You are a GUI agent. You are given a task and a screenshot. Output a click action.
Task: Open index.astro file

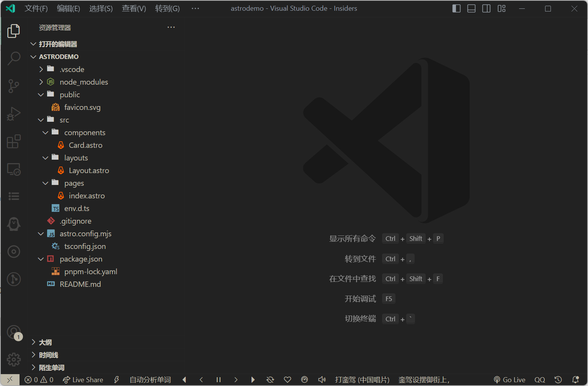[x=106, y=196]
